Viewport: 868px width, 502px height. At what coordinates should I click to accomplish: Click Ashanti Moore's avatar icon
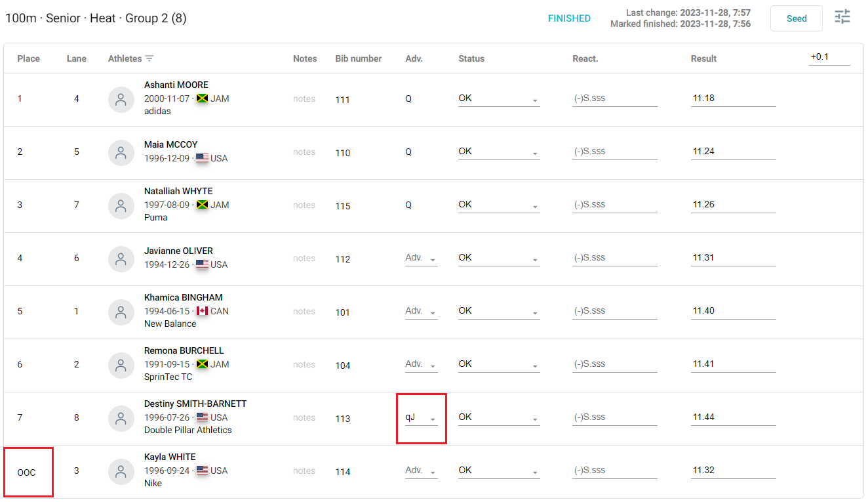point(121,99)
